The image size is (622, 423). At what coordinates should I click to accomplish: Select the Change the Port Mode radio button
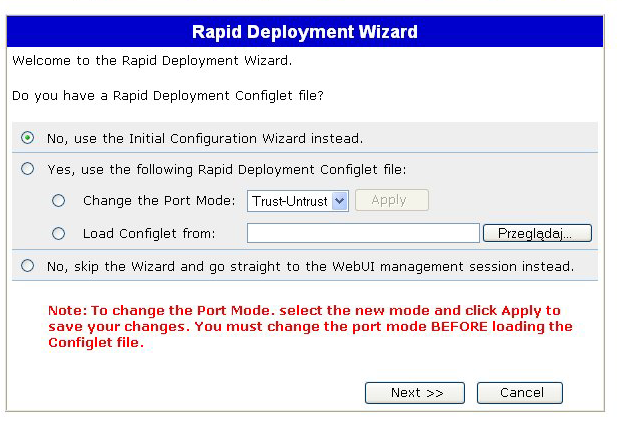click(58, 200)
